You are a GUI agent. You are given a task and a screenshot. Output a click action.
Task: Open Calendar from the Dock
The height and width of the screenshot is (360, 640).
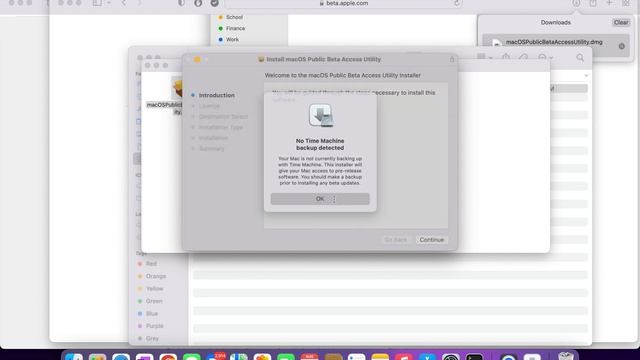(309, 357)
